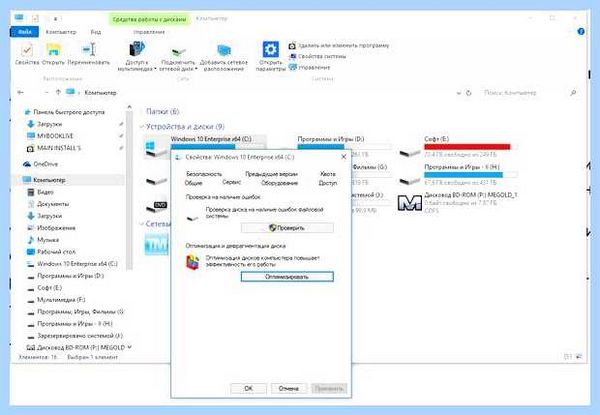
Task: Switch to Доступ tab in properties dialog
Action: point(328,183)
